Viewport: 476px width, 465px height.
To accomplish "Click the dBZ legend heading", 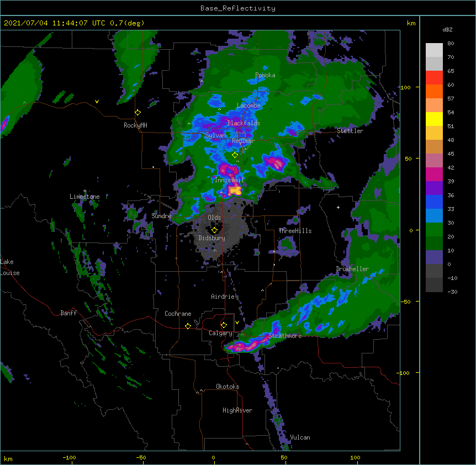I will (447, 29).
